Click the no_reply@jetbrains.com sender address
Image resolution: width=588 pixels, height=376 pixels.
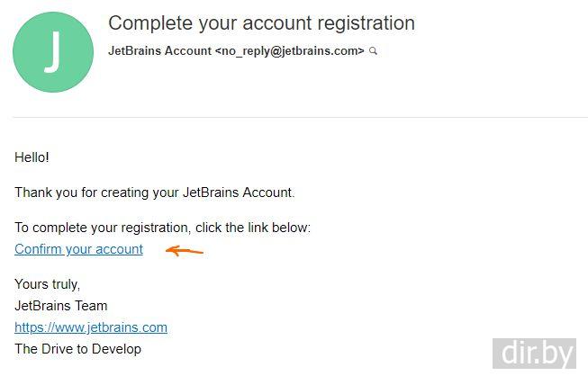[289, 51]
